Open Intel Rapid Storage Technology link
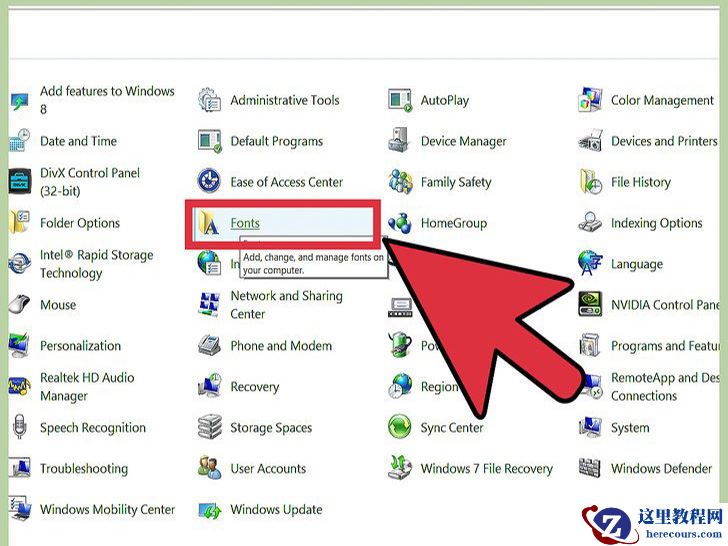This screenshot has height=546, width=728. click(97, 264)
